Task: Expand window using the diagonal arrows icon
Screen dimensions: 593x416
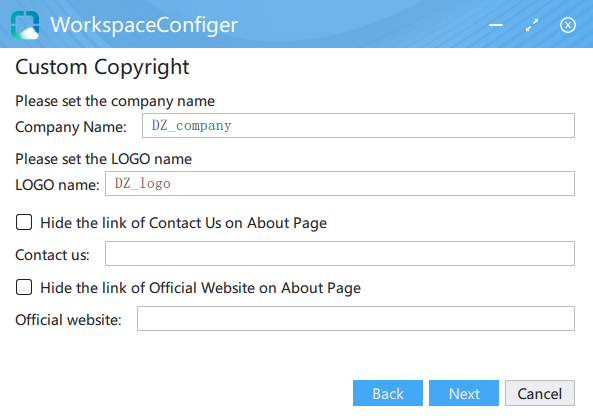Action: pos(532,25)
